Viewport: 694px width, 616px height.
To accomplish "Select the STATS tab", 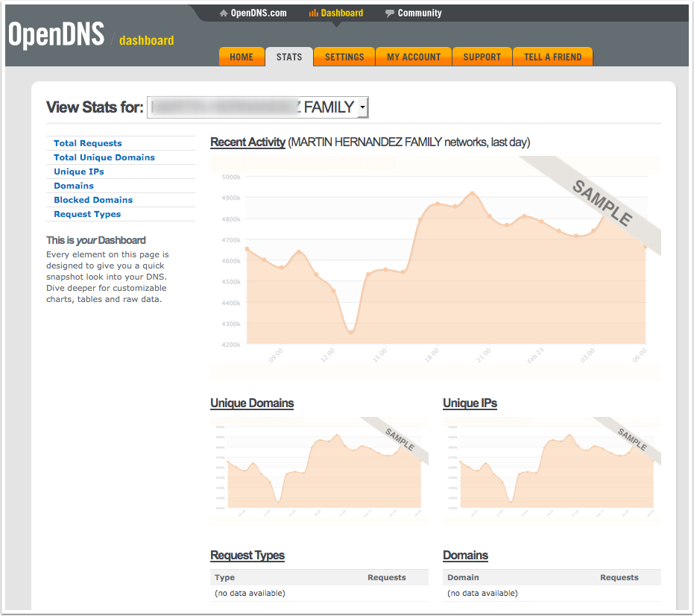I will [x=289, y=57].
